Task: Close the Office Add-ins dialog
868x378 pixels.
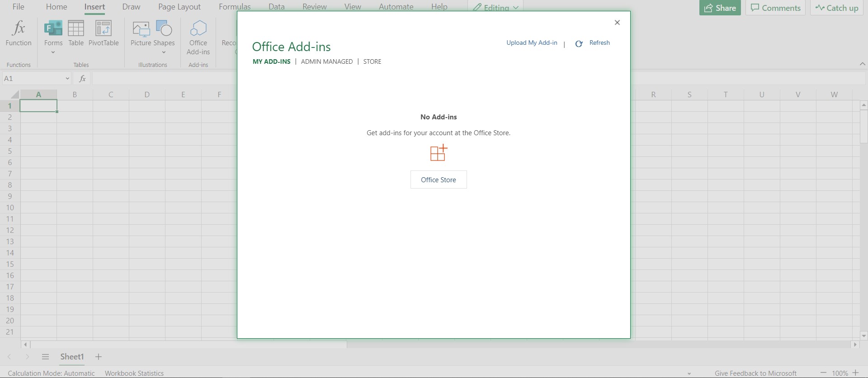Action: tap(617, 23)
